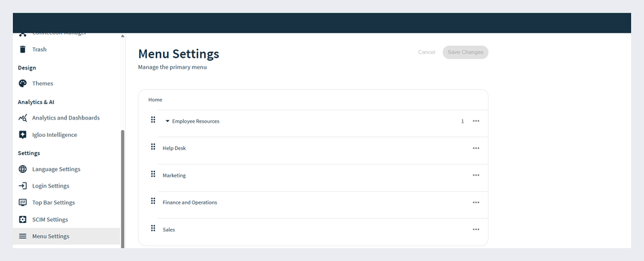
Task: Click the Cancel button
Action: (x=426, y=52)
